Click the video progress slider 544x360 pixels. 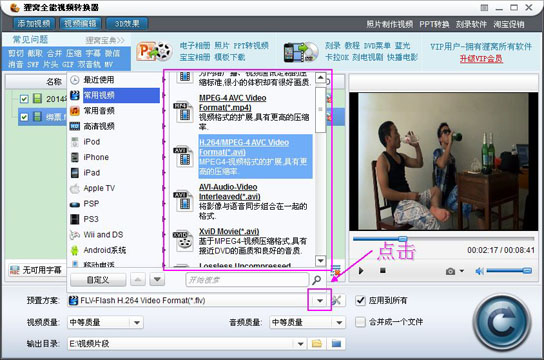pyautogui.click(x=443, y=239)
